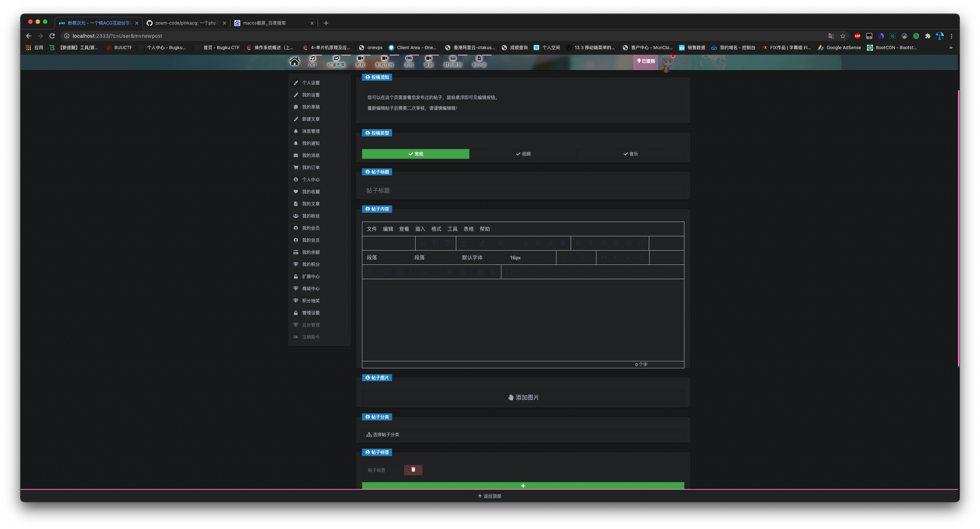Click the cut scissors editor icon
Image resolution: width=980 pixels, height=529 pixels.
(423, 243)
